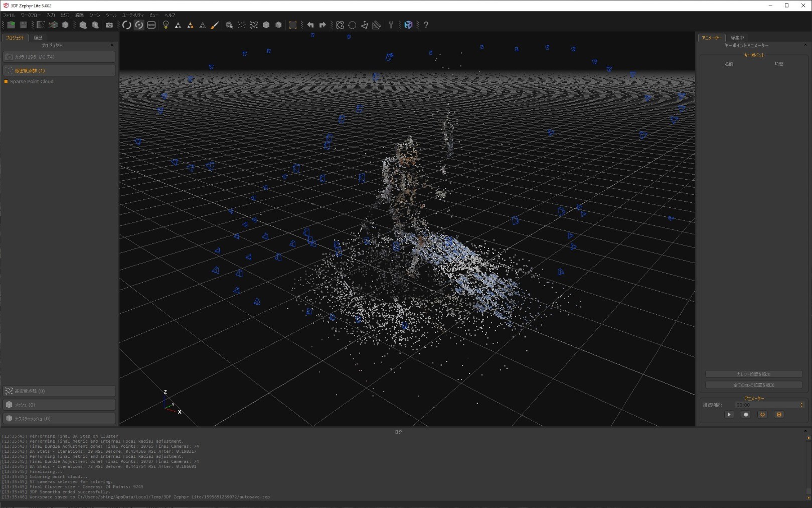Open the シーン menu
The height and width of the screenshot is (508, 812).
pyautogui.click(x=95, y=15)
